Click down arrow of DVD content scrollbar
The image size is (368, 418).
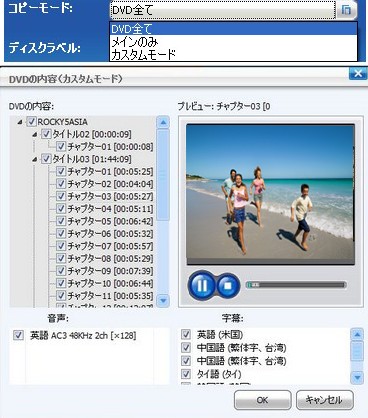(x=163, y=301)
